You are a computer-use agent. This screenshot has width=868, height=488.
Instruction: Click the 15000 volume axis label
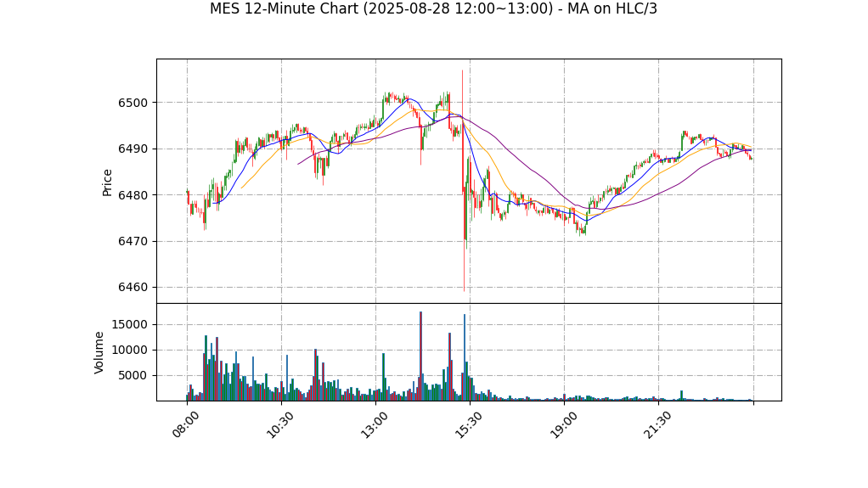pos(130,325)
